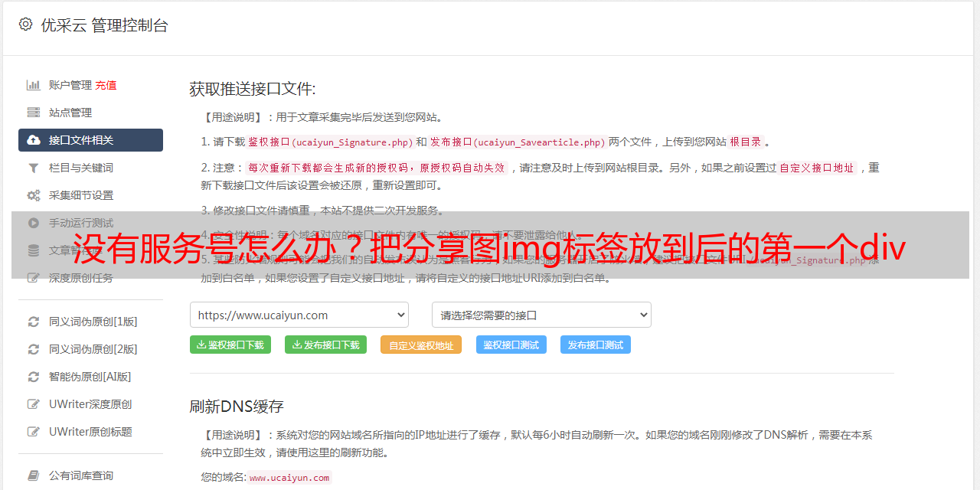Go to UWriter原创标题 in sidebar
The width and height of the screenshot is (980, 490).
pos(90,432)
